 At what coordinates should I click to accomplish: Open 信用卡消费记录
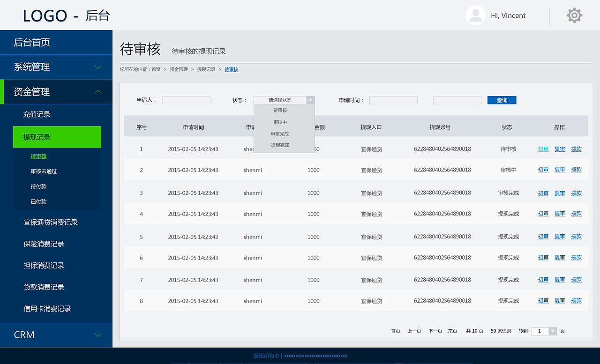tap(47, 309)
